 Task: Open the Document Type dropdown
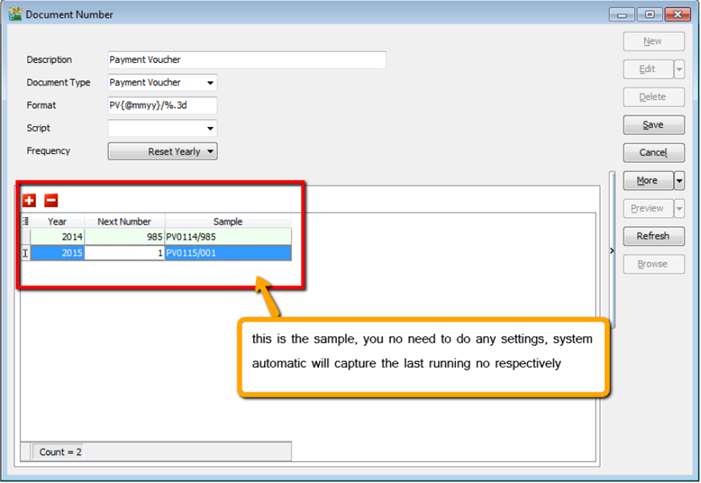[x=210, y=83]
